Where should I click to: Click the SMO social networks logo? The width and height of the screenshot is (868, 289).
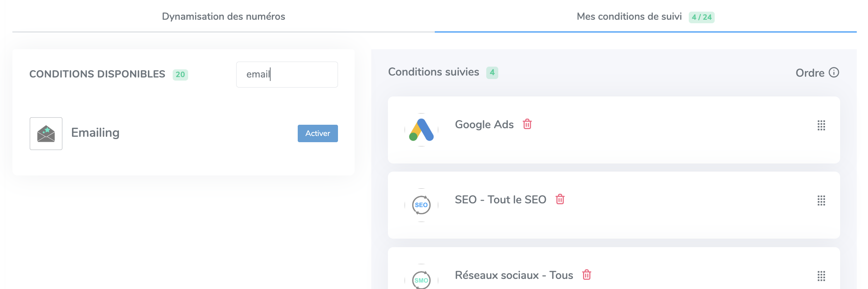click(421, 280)
